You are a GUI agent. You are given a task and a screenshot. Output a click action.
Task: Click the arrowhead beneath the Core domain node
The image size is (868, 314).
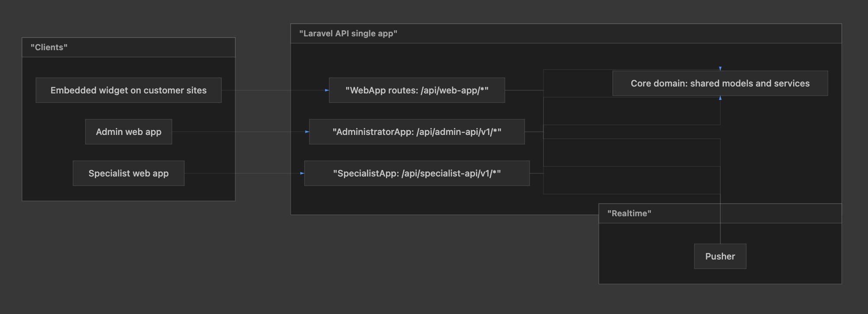[720, 98]
